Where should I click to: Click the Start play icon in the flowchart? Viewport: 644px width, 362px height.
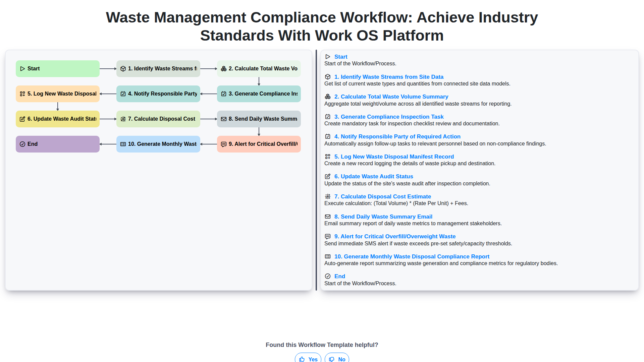pos(23,68)
